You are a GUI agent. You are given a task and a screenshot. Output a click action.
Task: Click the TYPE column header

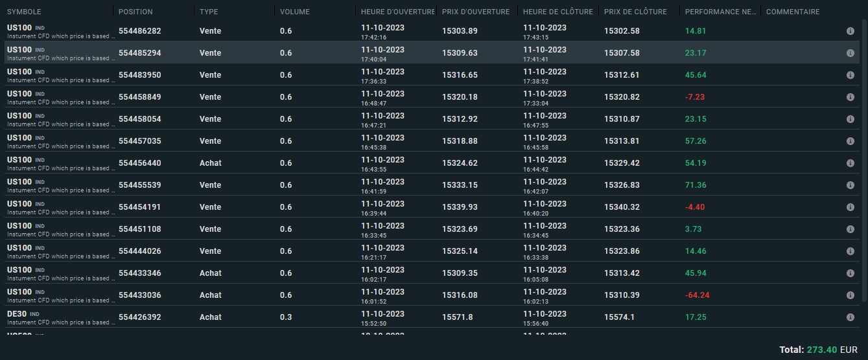[x=209, y=12]
